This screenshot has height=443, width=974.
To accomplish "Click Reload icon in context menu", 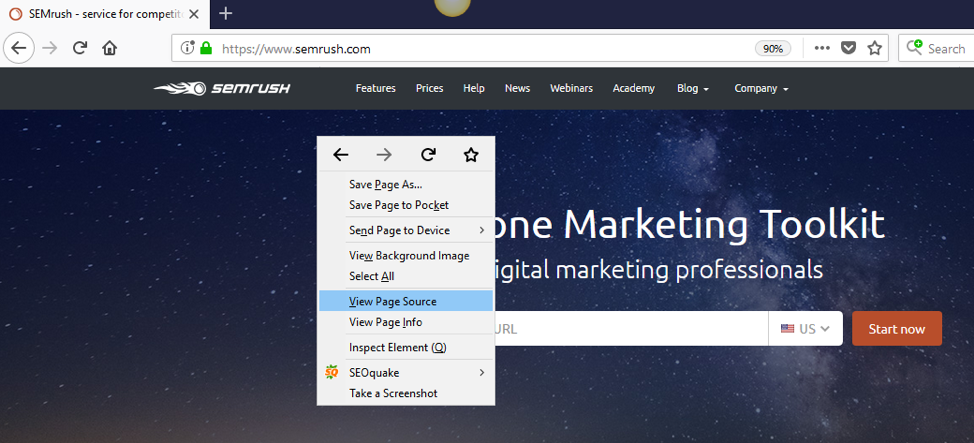I will click(x=428, y=155).
